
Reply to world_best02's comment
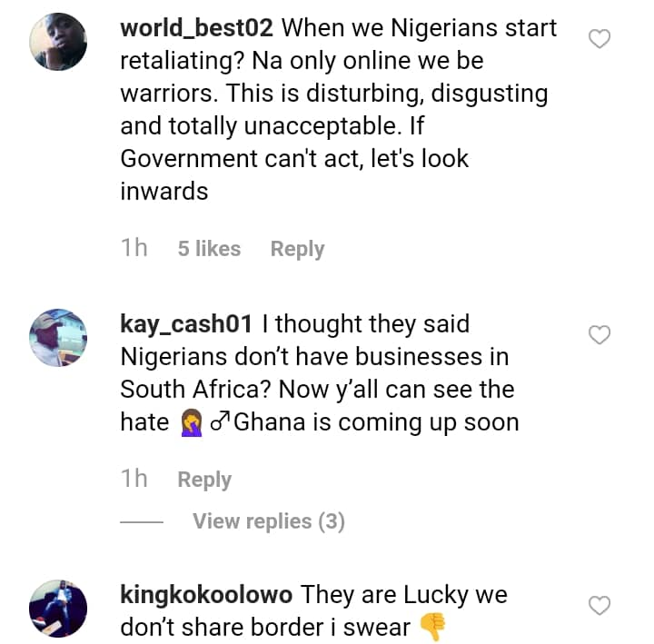click(x=297, y=249)
